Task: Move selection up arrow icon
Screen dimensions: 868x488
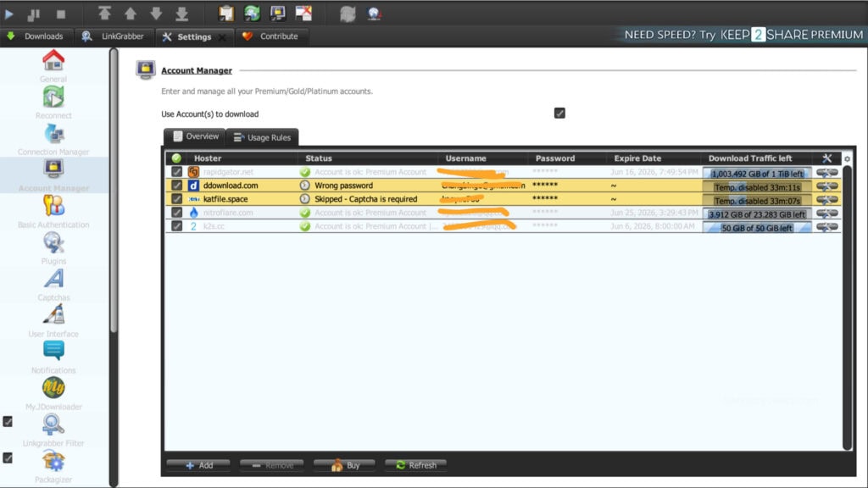Action: point(130,14)
